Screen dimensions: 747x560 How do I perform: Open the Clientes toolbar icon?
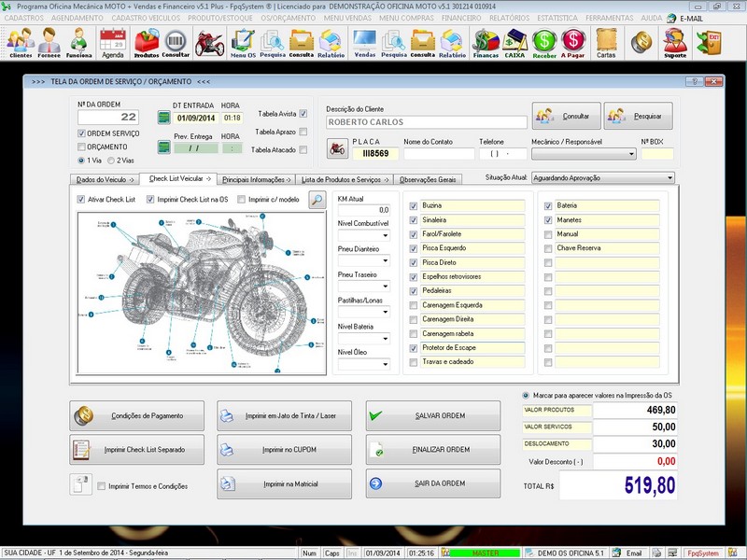[x=20, y=42]
